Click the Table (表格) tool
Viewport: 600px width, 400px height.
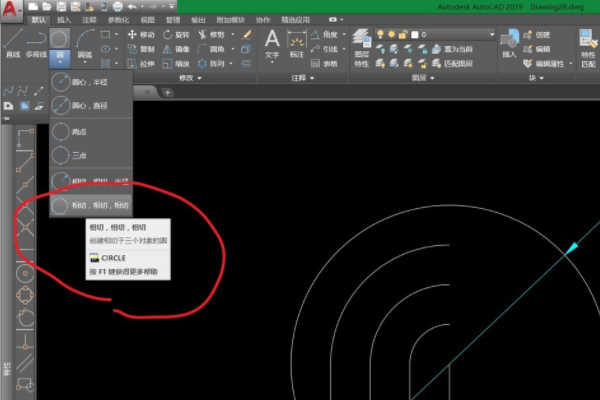pos(324,64)
